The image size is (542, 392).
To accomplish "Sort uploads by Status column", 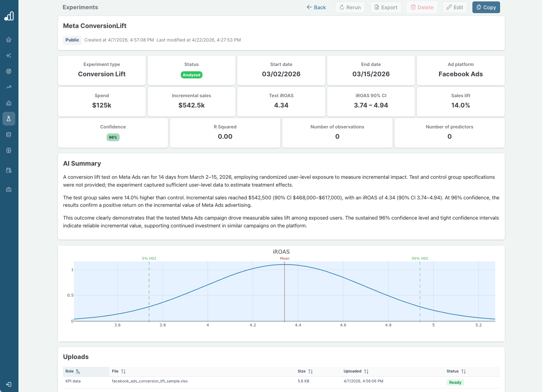I will click(464, 371).
